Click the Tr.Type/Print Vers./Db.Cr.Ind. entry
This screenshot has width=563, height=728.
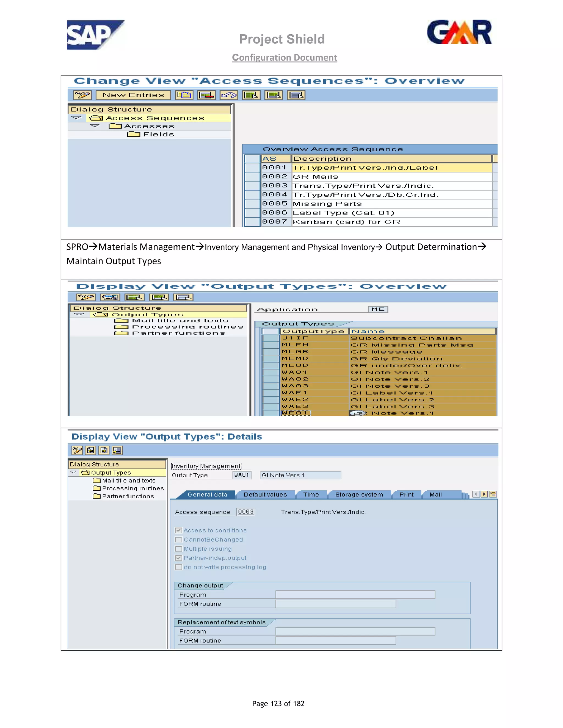tap(366, 195)
